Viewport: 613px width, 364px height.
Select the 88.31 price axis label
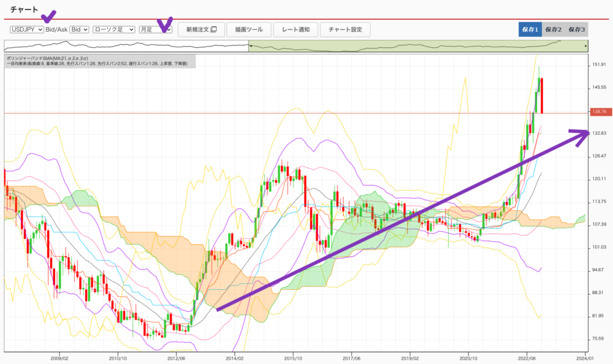599,292
